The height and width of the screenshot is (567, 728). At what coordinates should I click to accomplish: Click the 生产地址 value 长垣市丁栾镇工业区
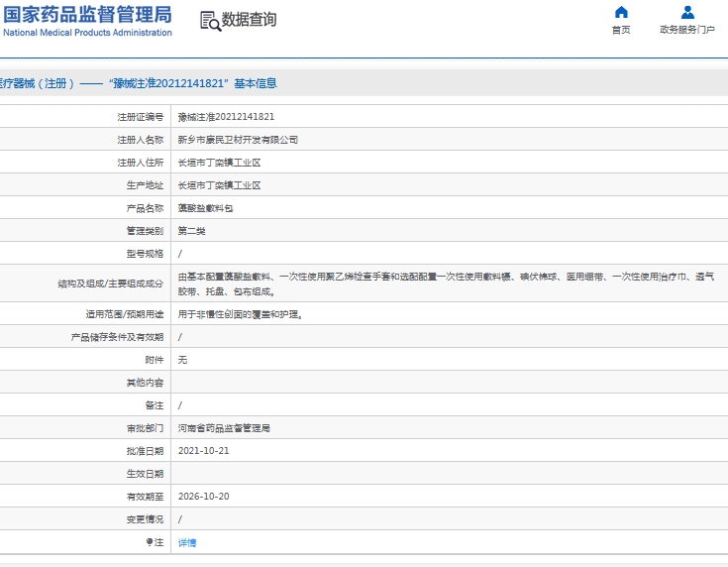click(219, 185)
